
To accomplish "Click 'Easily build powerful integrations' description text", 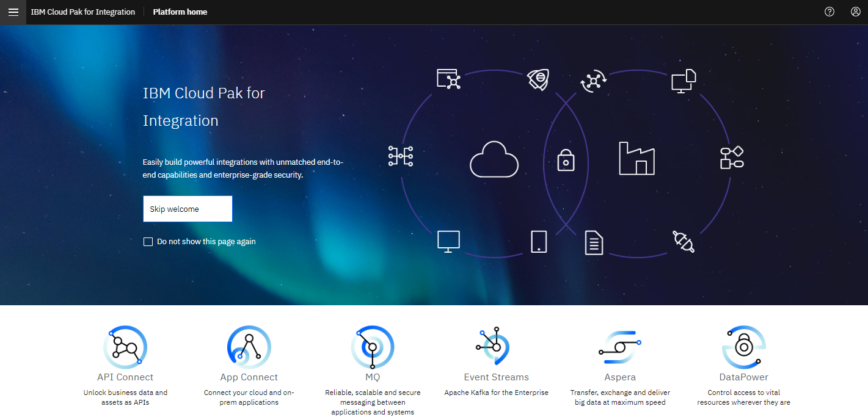I will pos(243,168).
